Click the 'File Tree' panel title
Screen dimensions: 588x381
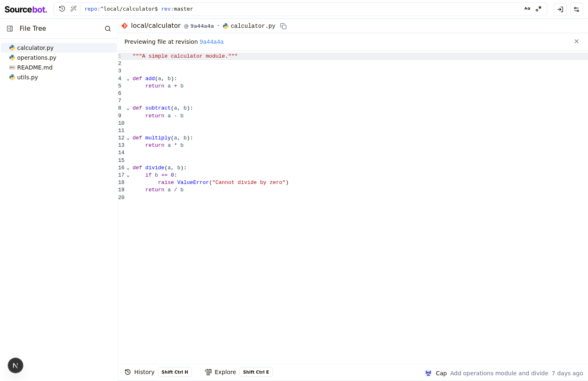tap(33, 29)
